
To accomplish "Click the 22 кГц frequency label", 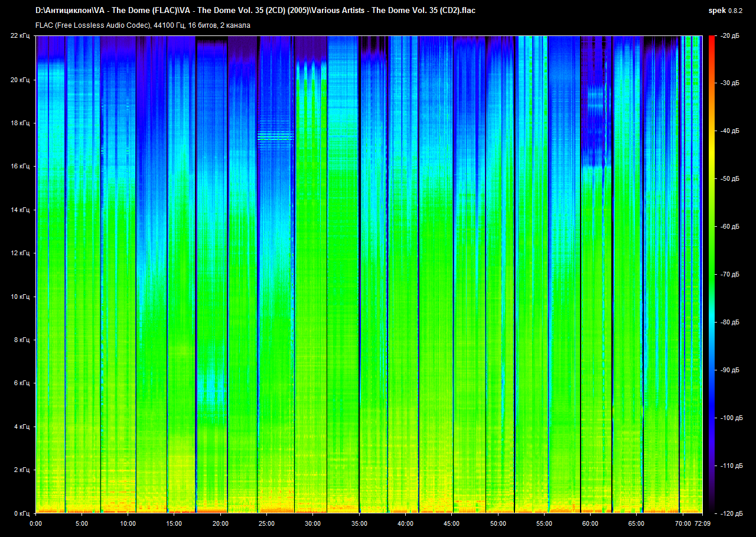I will click(x=20, y=36).
